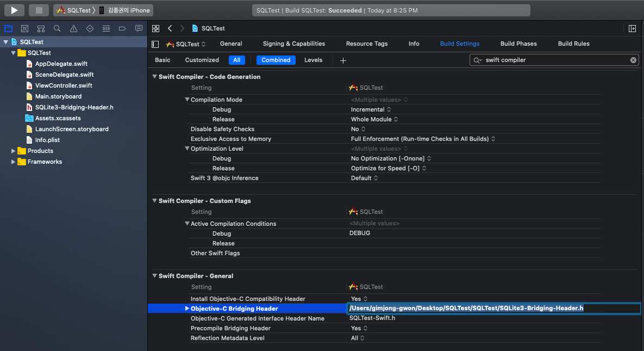Add an editor pane on the right
This screenshot has height=351, width=644.
point(632,28)
